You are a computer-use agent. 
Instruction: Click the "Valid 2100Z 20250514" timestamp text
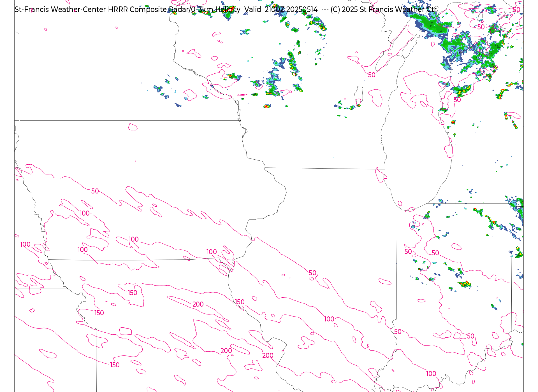[281, 10]
